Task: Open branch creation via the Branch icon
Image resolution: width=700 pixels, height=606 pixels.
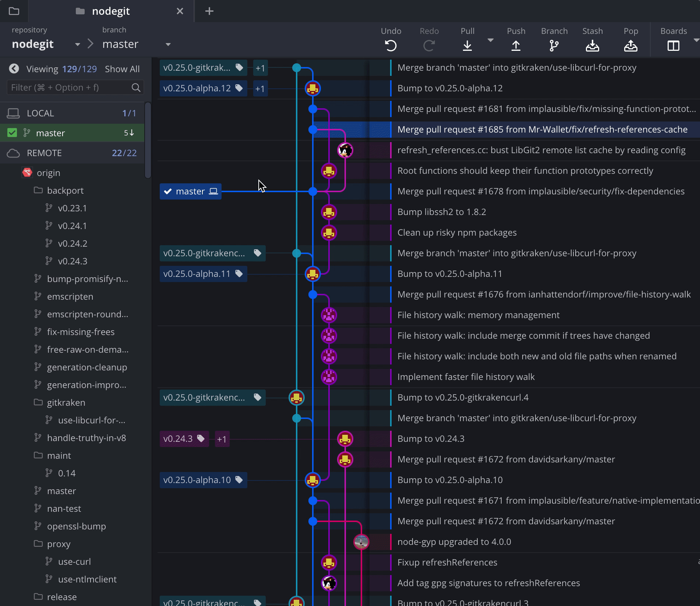Action: click(x=554, y=45)
